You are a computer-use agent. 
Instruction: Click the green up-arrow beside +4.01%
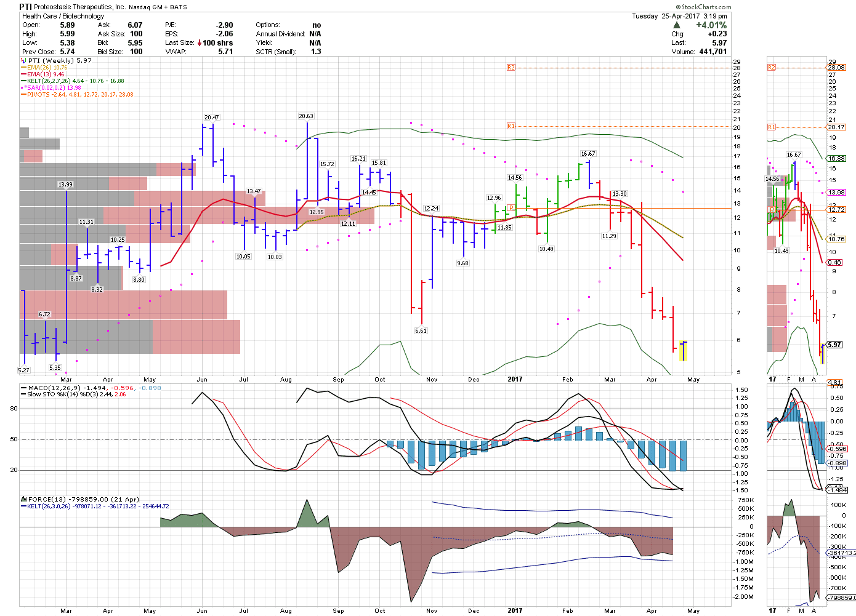(x=677, y=25)
